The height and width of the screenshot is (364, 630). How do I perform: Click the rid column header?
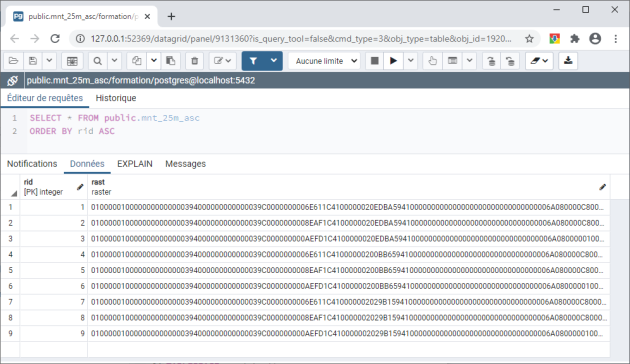tap(53, 187)
